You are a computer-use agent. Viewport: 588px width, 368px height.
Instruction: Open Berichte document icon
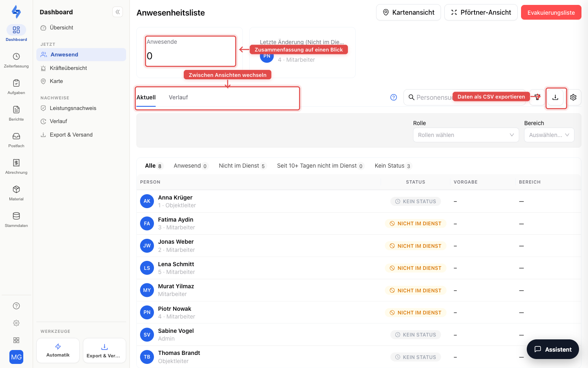coord(16,110)
